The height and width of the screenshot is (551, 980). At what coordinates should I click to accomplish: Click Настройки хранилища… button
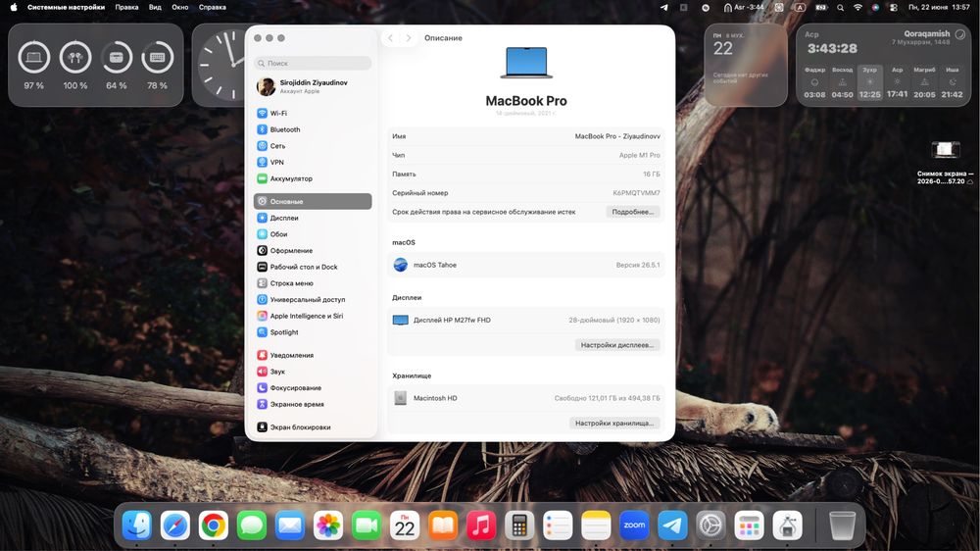point(614,424)
